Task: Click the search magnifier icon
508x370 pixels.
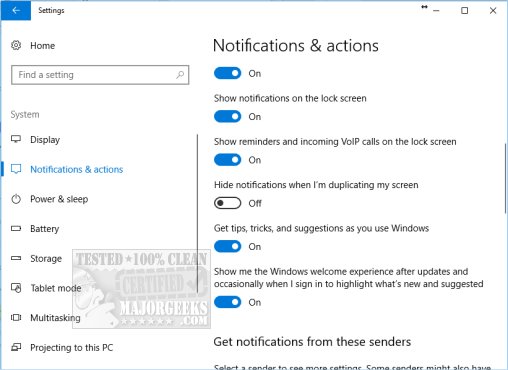Action: pyautogui.click(x=180, y=75)
